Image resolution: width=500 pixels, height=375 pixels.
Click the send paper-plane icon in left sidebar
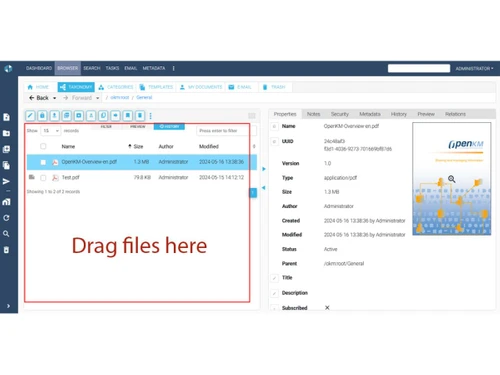click(6, 181)
